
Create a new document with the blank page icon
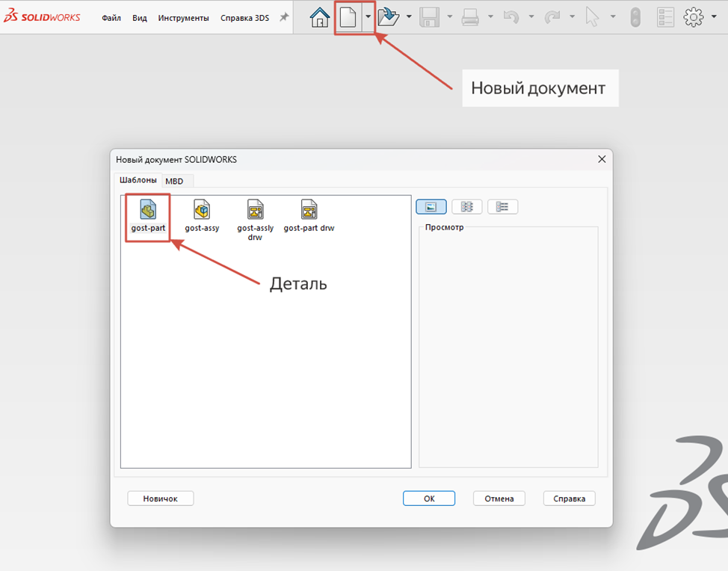pyautogui.click(x=348, y=17)
